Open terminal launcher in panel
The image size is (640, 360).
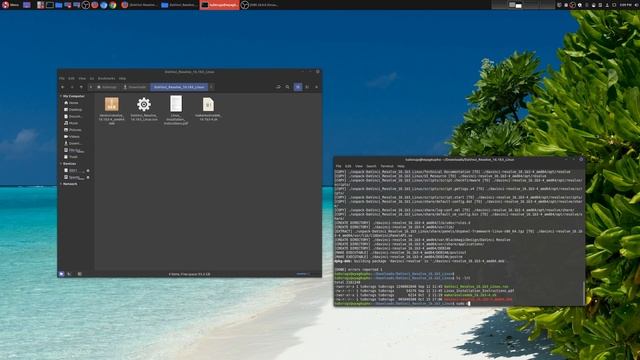click(49, 5)
